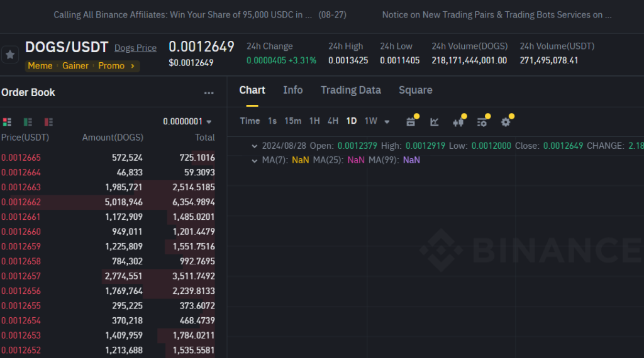The width and height of the screenshot is (644, 358).
Task: Switch to the Info tab
Action: click(293, 90)
